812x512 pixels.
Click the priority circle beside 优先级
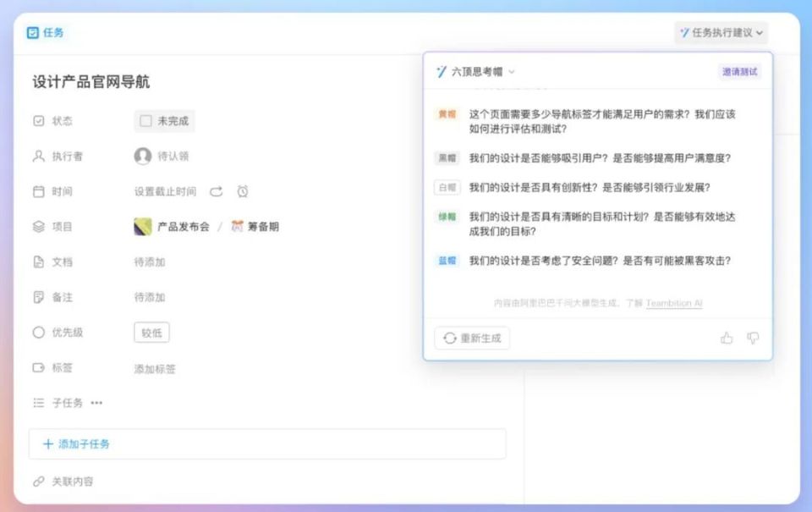click(37, 333)
